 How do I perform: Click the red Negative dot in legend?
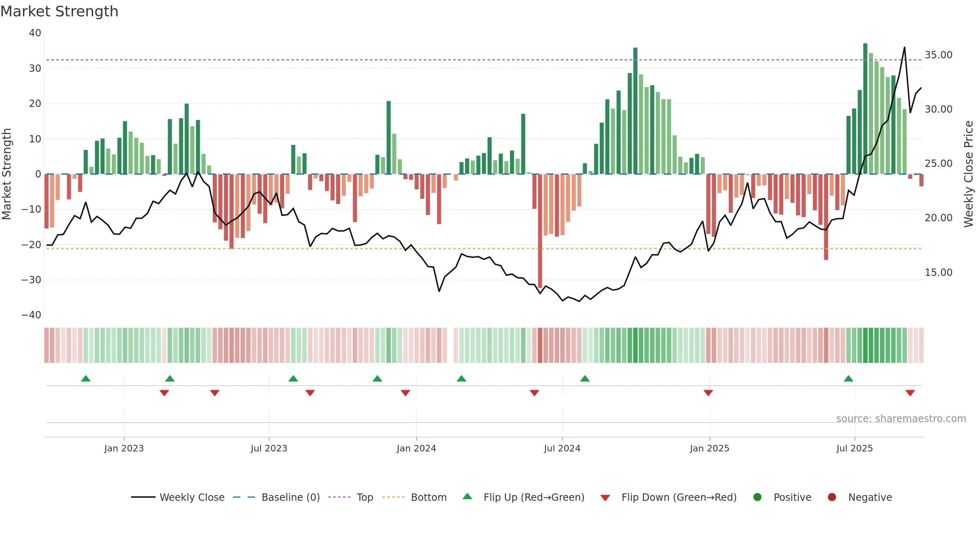click(832, 497)
